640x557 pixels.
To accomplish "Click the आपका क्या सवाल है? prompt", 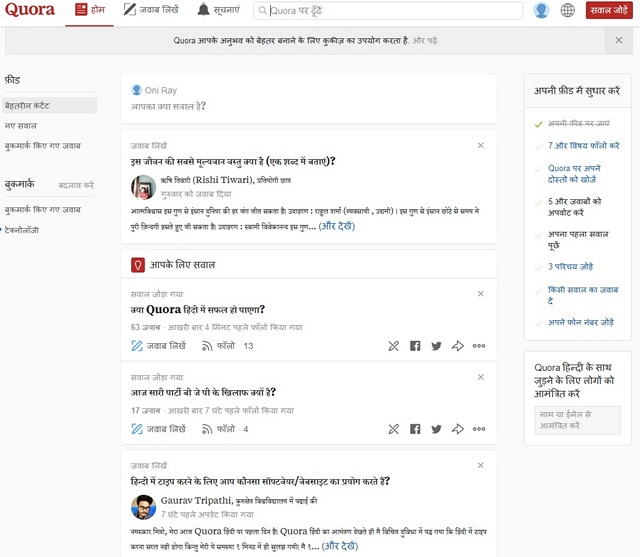I will pyautogui.click(x=168, y=107).
